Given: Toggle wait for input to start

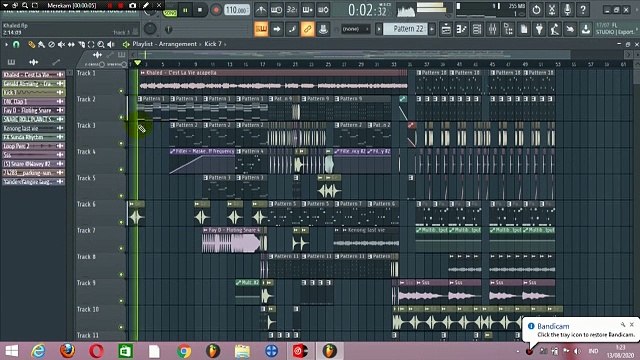Looking at the screenshot, I should 276,10.
